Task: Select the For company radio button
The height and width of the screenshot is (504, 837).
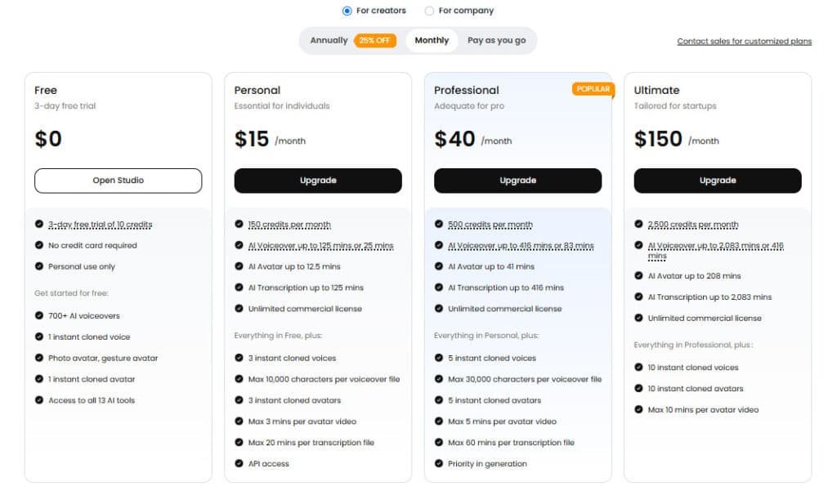Action: tap(429, 11)
